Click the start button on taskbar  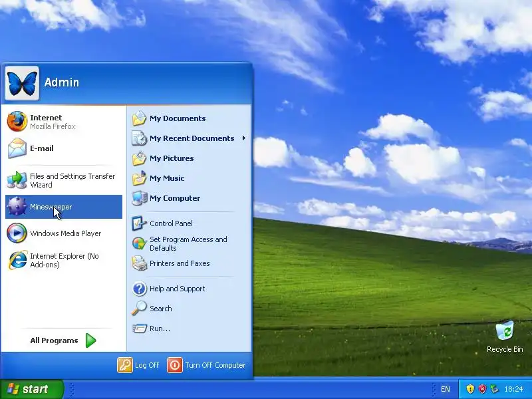tap(32, 389)
